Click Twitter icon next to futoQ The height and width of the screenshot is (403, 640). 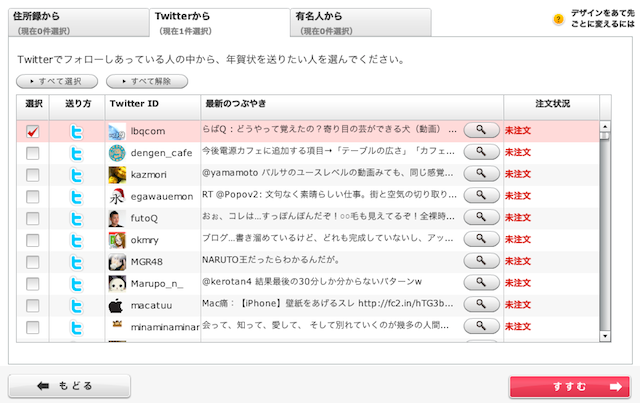77,219
